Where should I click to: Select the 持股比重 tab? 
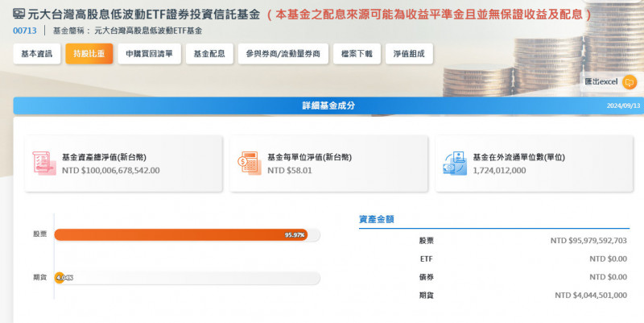89,54
